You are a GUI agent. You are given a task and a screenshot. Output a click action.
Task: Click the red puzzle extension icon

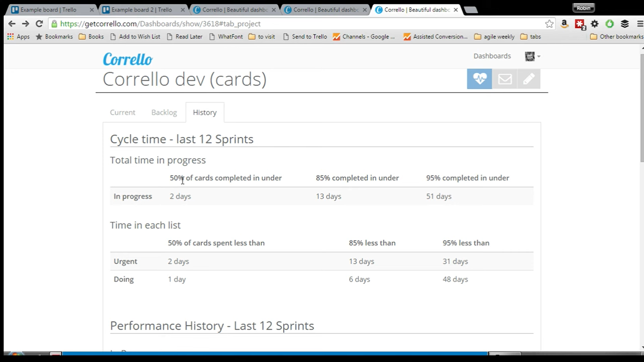(580, 24)
